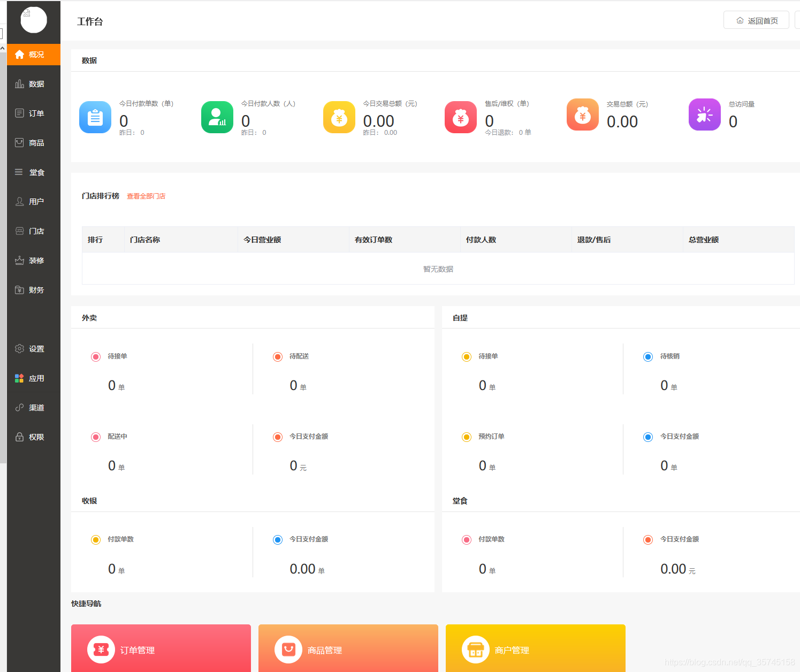Viewport: 800px width, 672px height.
Task: Open the 权限 lock icon in sidebar
Action: click(19, 437)
